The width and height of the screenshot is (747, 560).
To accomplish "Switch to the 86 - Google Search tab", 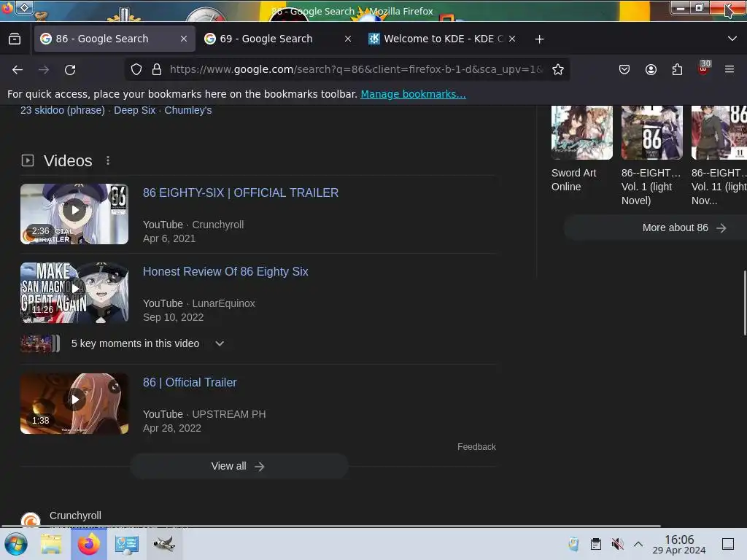I will 115,39.
